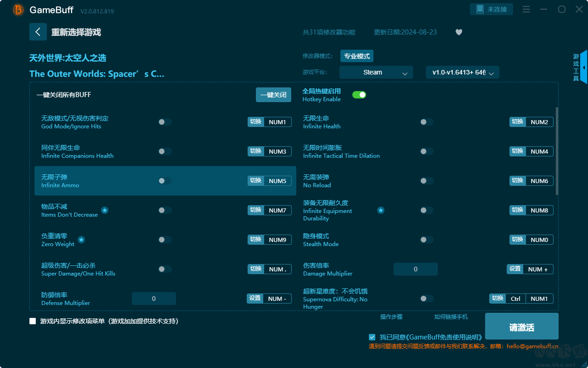Click the update date 2024-08-23 text
Screen dimensions: 588x368
(x=405, y=32)
